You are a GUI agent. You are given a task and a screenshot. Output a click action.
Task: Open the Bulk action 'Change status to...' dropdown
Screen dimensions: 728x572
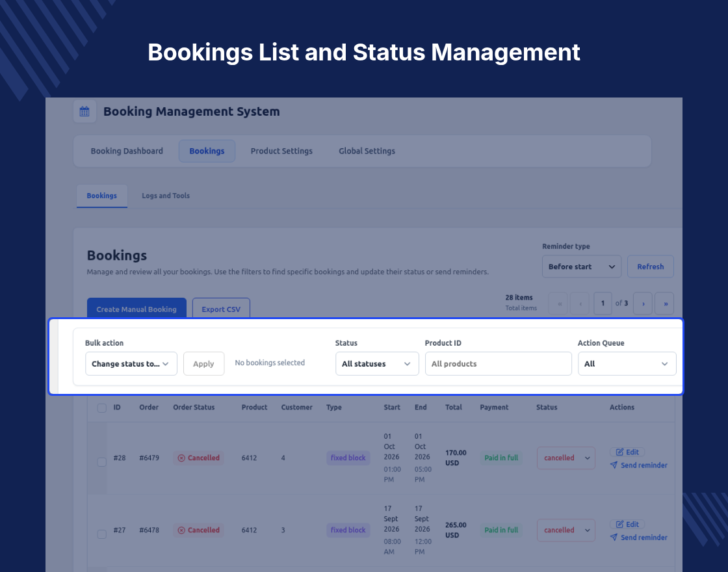tap(131, 363)
